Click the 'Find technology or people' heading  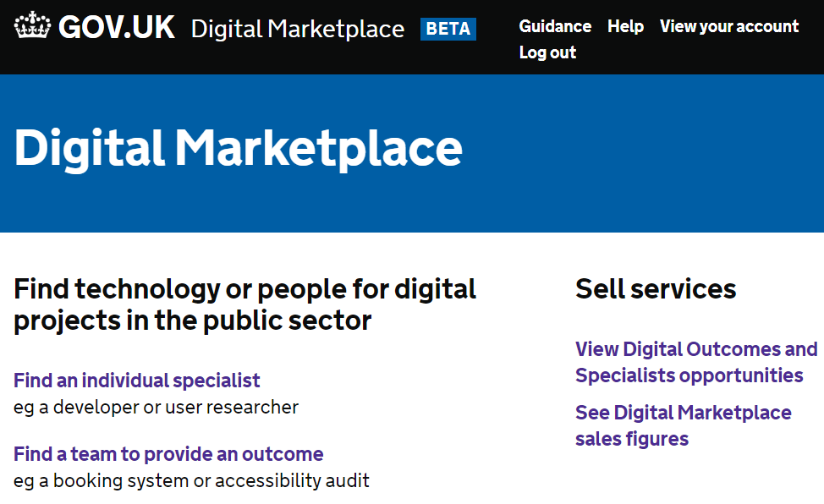(244, 304)
